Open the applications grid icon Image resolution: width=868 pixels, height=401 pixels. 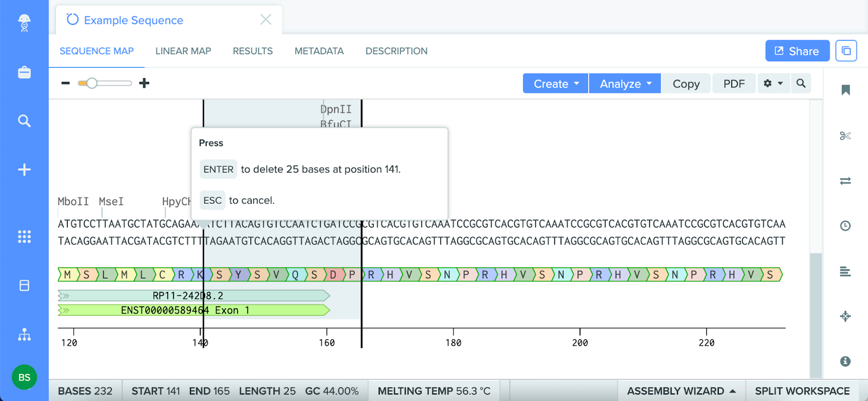[24, 237]
